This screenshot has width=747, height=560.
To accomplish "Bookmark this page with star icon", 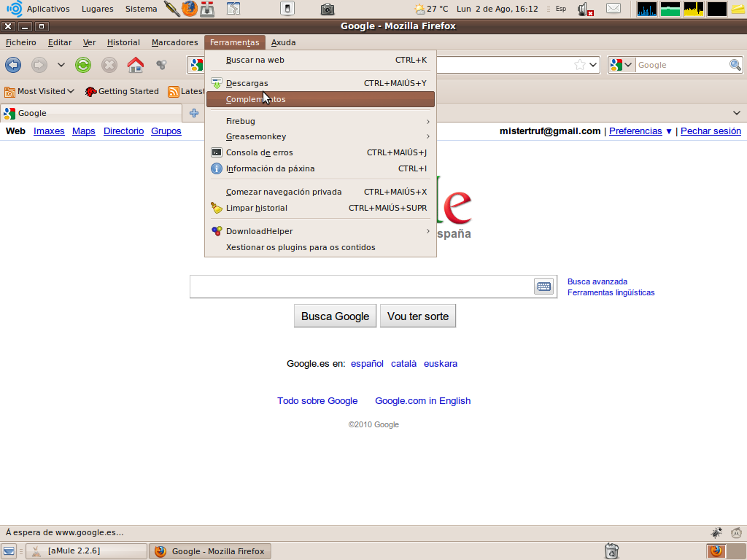I will coord(579,65).
